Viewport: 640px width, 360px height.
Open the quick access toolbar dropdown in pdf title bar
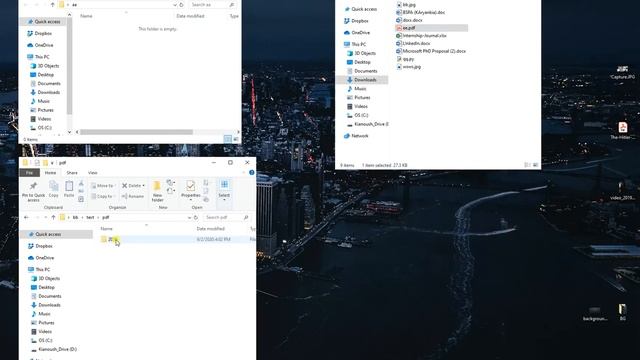click(52, 163)
